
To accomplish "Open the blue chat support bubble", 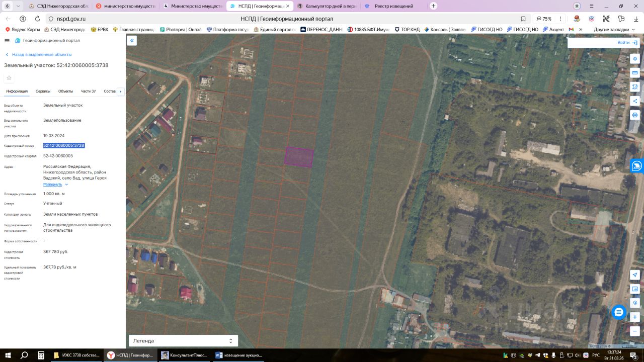I will point(619,312).
